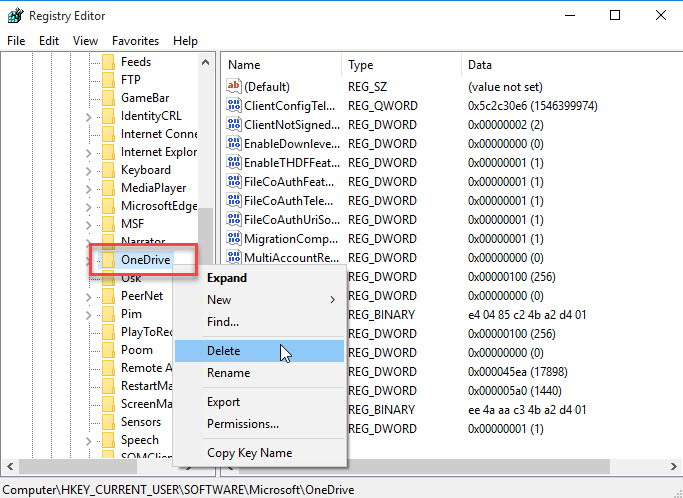
Task: Select the GameBar folder icon
Action: pyautogui.click(x=108, y=98)
